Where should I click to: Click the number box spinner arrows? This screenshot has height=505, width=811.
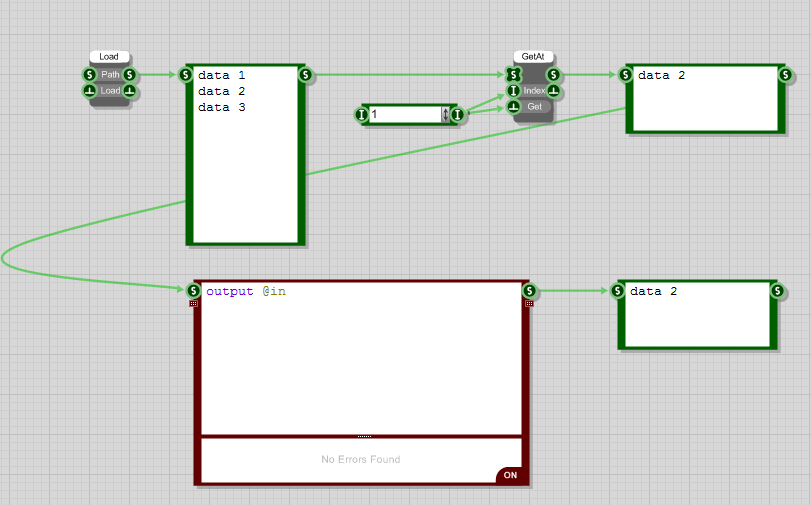[x=446, y=115]
